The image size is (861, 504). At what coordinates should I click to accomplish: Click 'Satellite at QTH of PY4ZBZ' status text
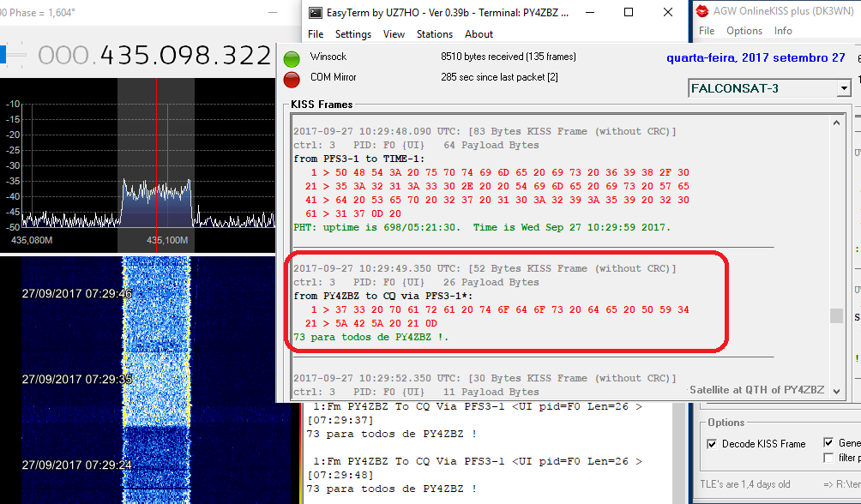click(x=756, y=390)
